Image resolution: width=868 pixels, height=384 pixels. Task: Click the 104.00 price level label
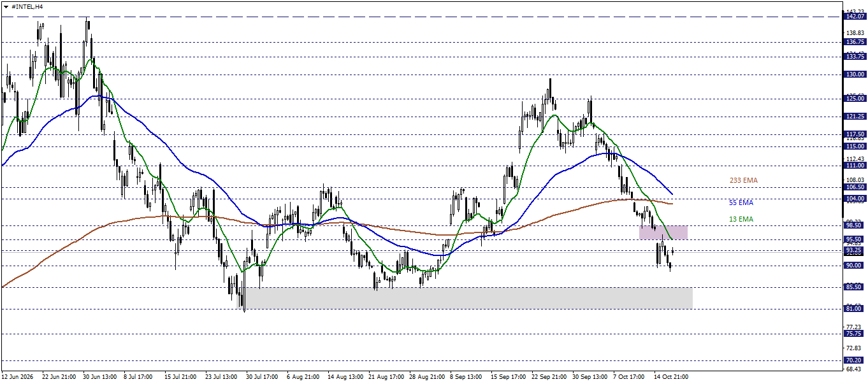[x=854, y=199]
